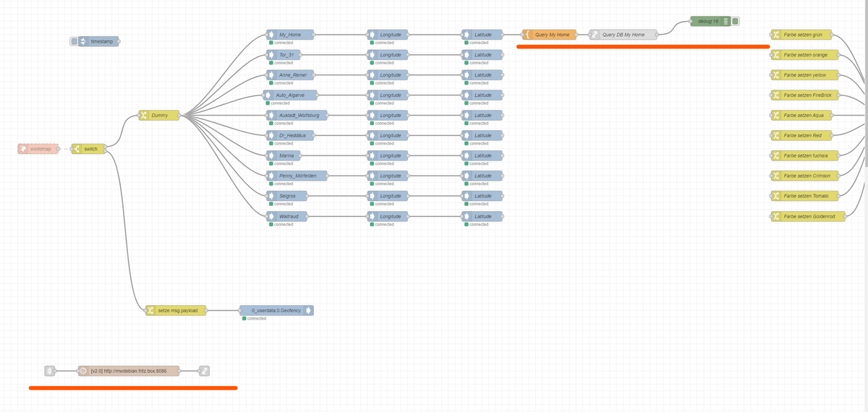Screen dimensions: 868x412
Task: Click the Anne_Reiner node arrow icon
Action: [x=271, y=75]
